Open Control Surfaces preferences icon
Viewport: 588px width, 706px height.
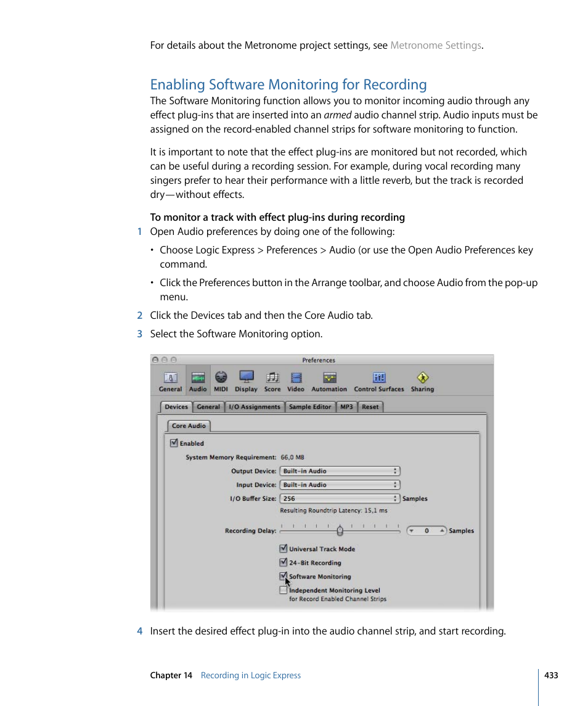tap(378, 382)
